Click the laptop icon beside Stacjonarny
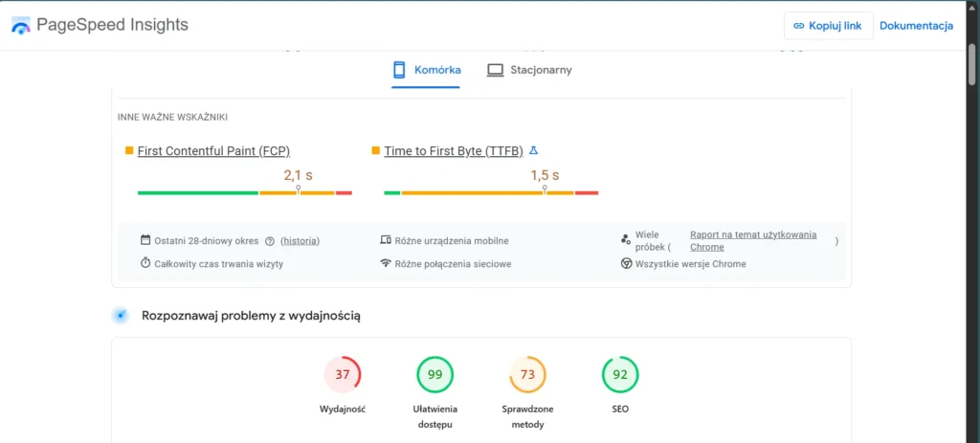 (495, 70)
